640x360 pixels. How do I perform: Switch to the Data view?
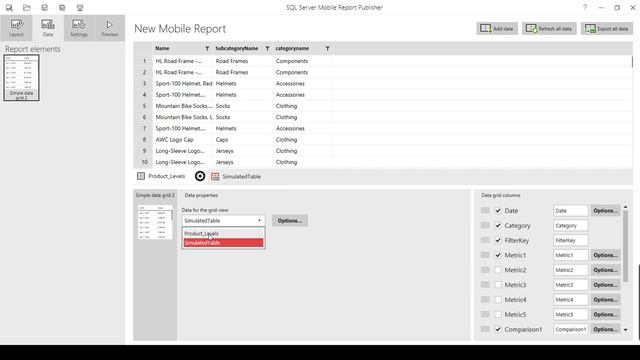[48, 28]
